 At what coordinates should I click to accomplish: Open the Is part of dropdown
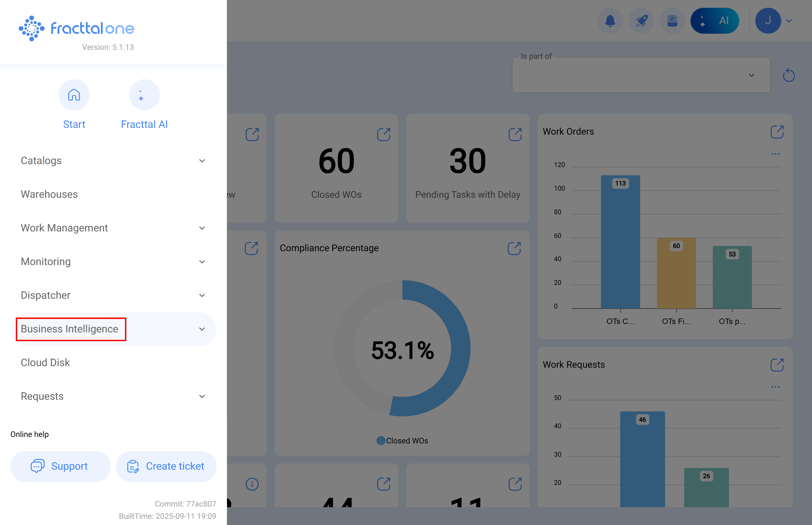point(751,75)
